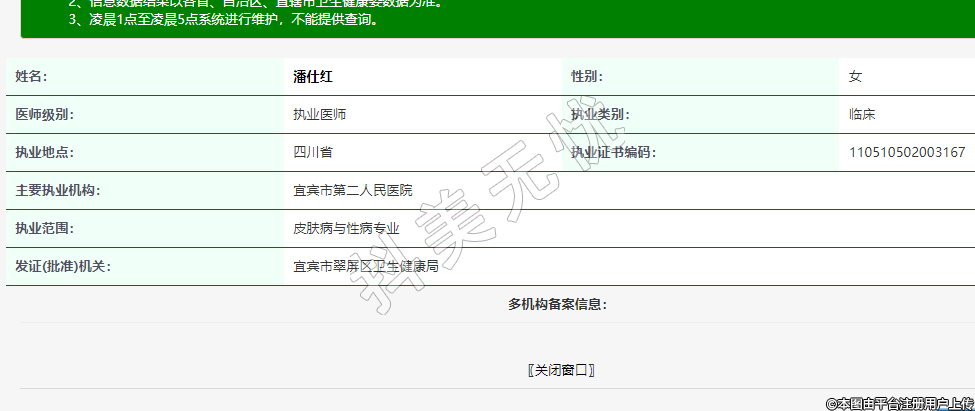Click the 执业地点 field label
Screen dimensions: 975x411
pos(44,152)
